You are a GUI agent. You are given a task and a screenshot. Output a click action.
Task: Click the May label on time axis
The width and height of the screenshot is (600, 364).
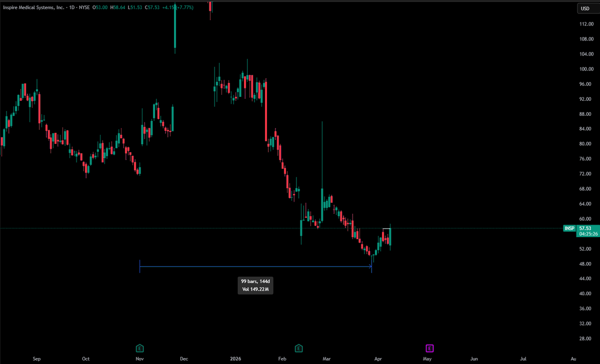click(x=427, y=359)
